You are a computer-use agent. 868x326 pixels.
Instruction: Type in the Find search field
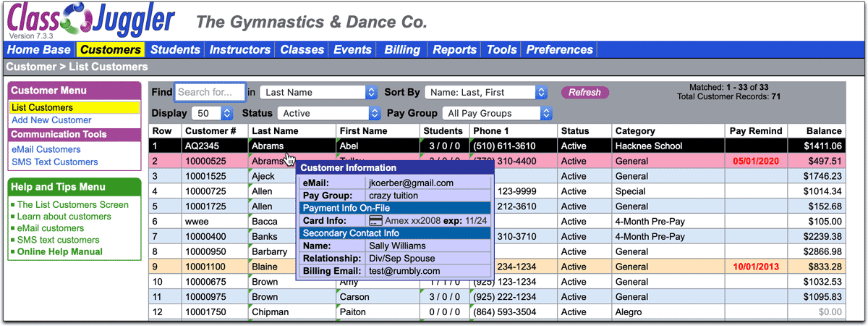click(x=210, y=93)
